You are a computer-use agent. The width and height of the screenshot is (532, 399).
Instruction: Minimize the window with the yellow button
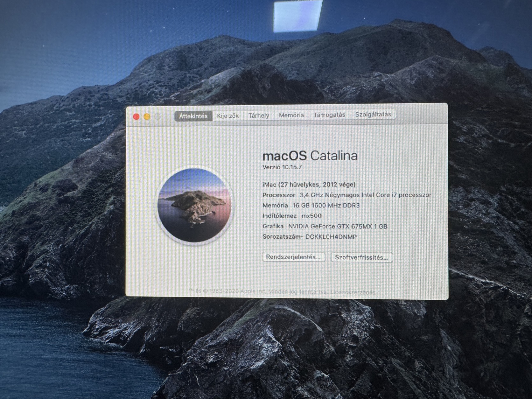(x=147, y=117)
